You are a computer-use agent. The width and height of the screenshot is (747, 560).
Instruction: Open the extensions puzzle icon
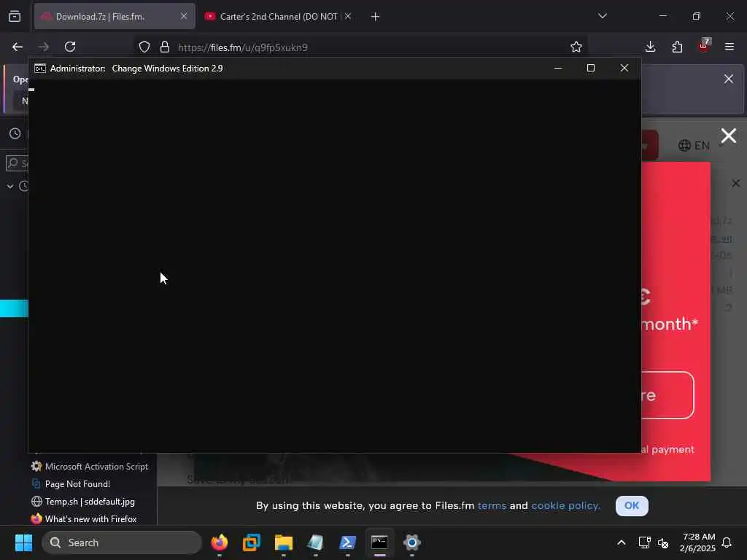[x=677, y=47]
